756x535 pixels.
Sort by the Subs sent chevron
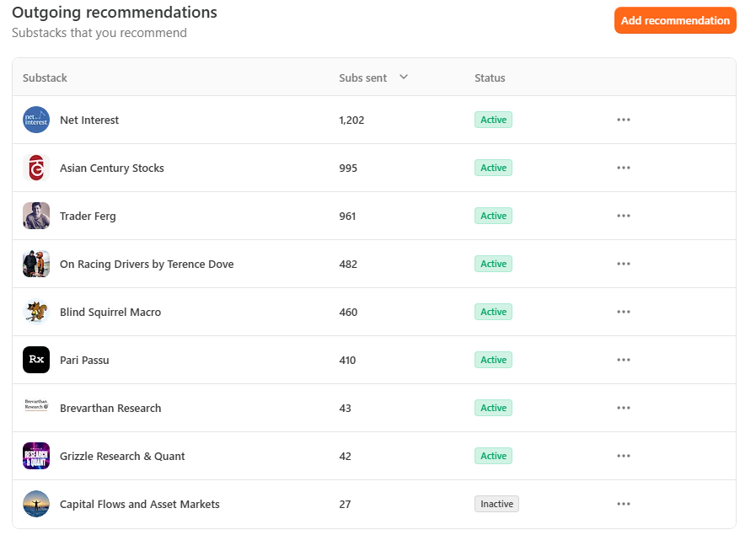[x=404, y=78]
